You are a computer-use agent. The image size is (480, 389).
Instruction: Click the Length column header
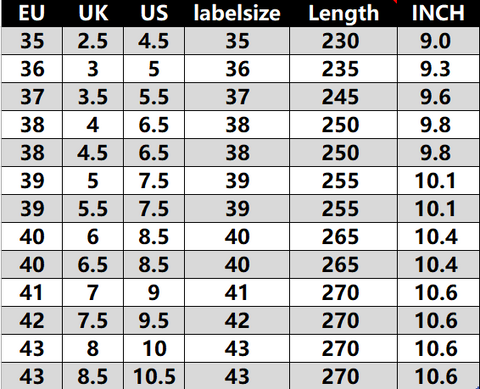(x=344, y=13)
